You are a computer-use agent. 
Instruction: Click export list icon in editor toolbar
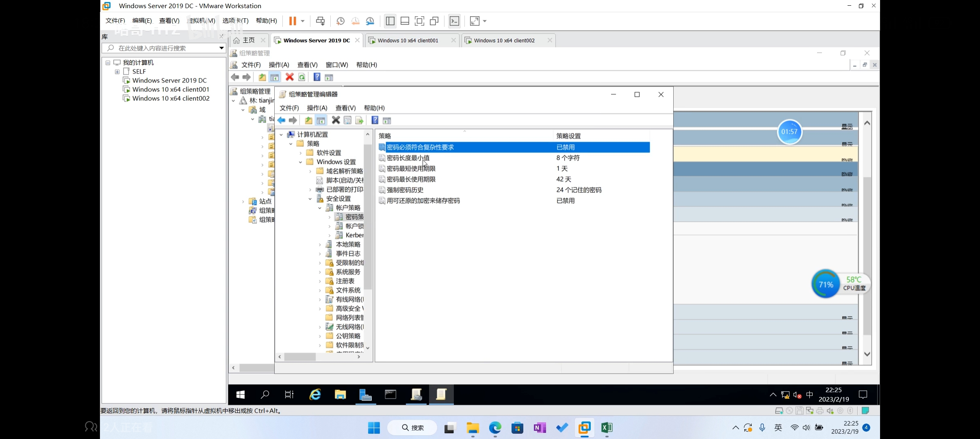click(359, 120)
